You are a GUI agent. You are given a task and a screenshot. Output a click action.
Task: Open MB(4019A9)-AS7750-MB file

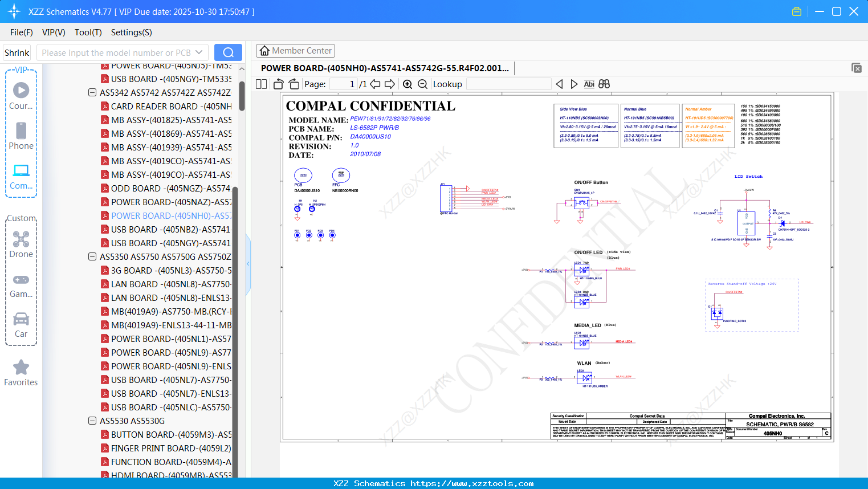(x=171, y=311)
